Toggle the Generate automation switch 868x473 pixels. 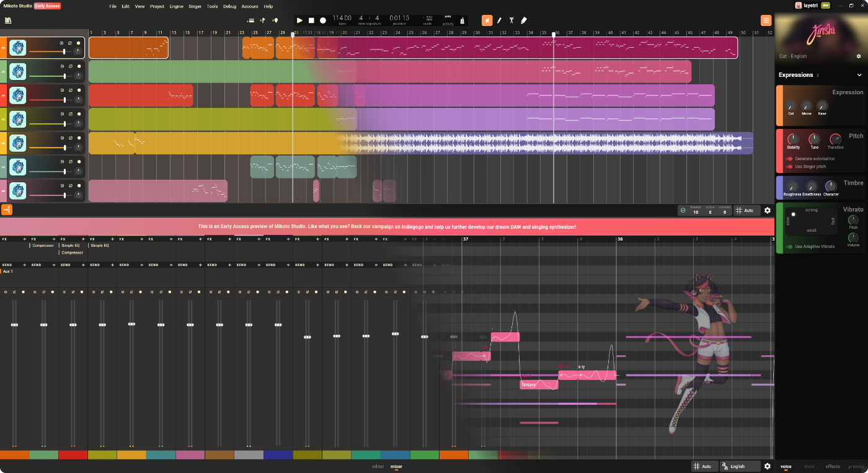(790, 159)
